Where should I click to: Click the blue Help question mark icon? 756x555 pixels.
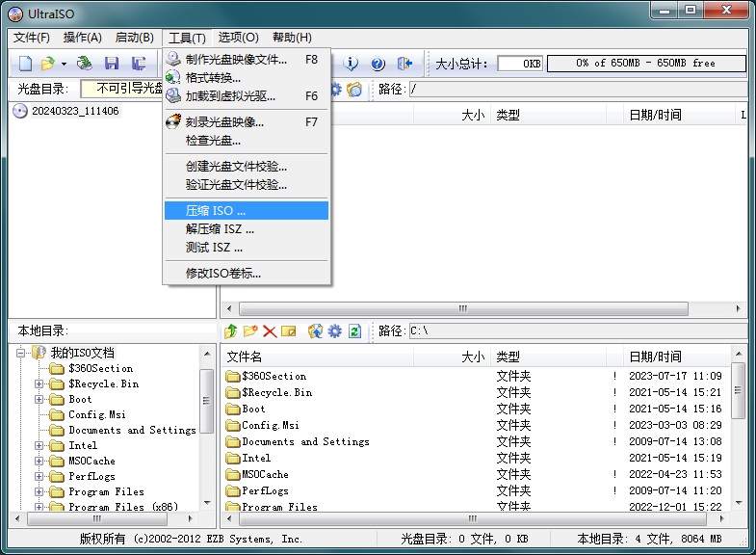tap(378, 64)
